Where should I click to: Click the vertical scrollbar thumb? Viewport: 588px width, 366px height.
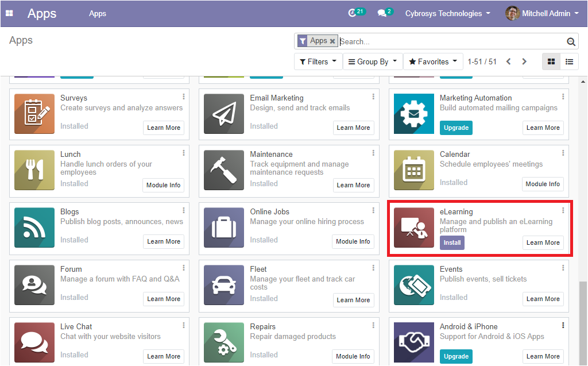coord(583,323)
